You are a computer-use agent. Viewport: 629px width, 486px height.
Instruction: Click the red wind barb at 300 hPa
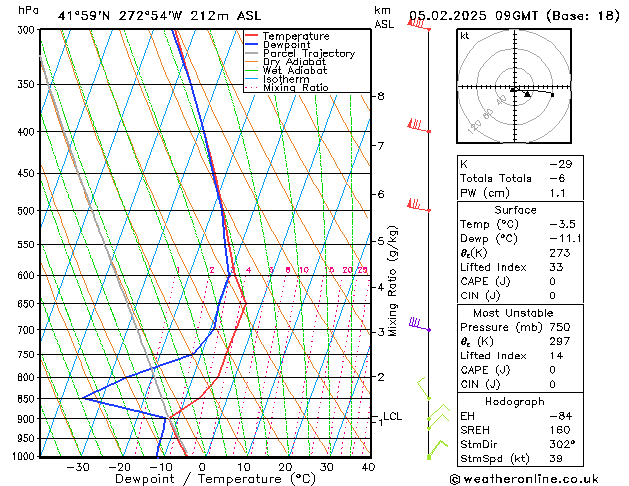pyautogui.click(x=419, y=25)
